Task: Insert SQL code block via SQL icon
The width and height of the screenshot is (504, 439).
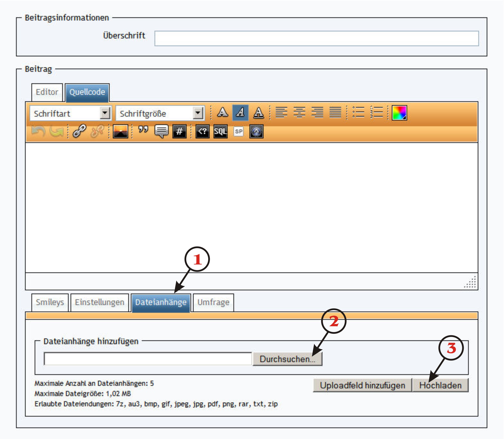Action: click(220, 131)
